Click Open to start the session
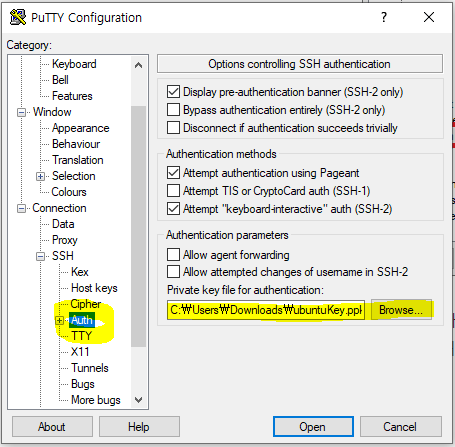The width and height of the screenshot is (455, 447). tap(313, 427)
